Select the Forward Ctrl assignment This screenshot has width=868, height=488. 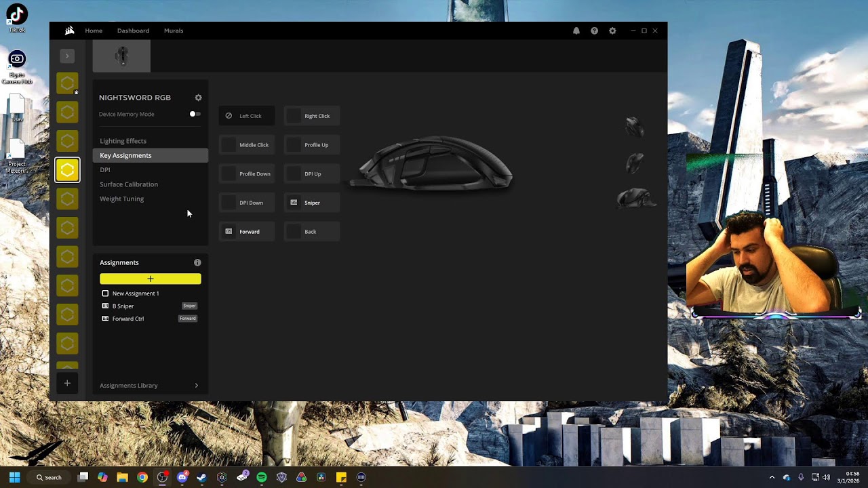[150, 319]
